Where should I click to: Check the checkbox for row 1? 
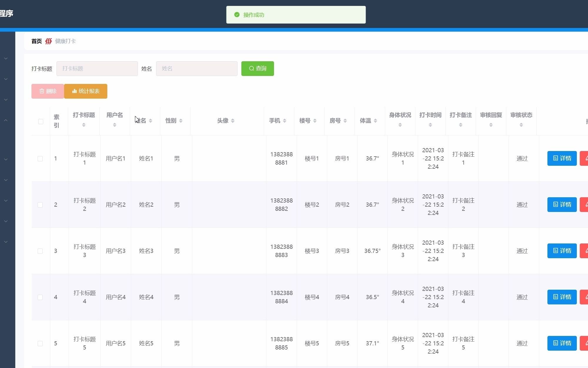click(x=40, y=159)
